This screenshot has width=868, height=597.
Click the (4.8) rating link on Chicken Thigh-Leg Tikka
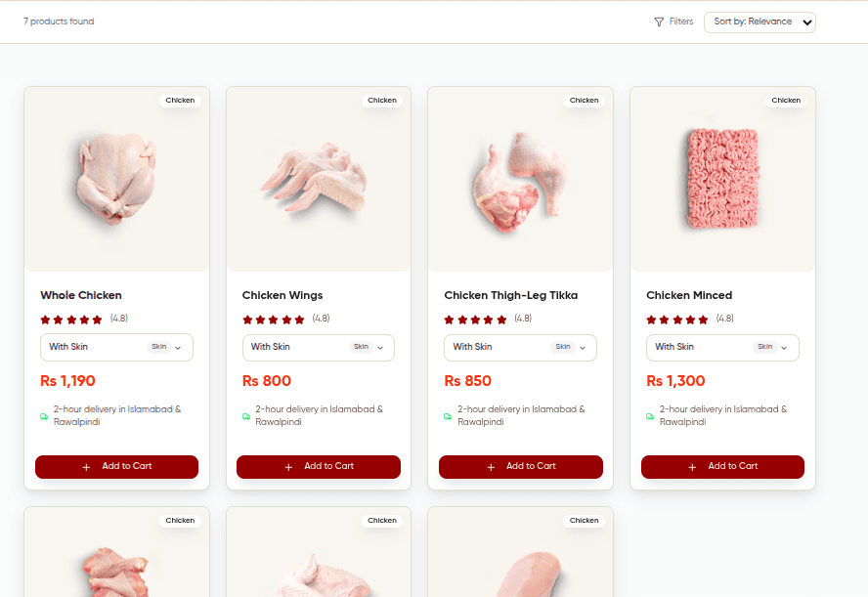[523, 319]
